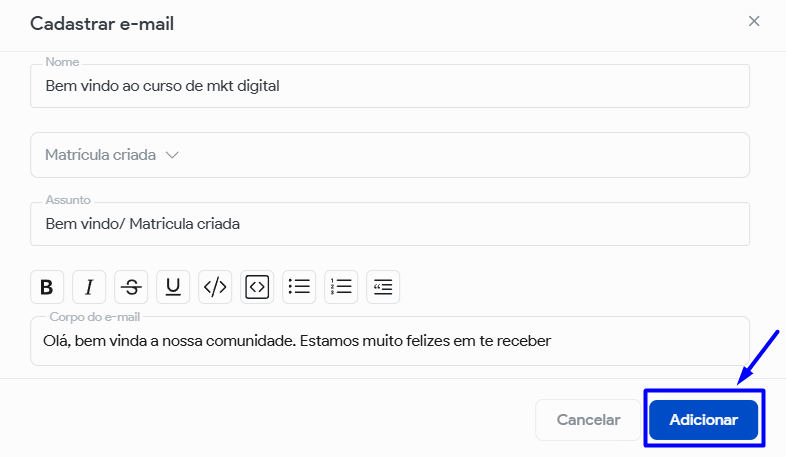This screenshot has width=786, height=457.
Task: Click into the Assunto text field
Action: pyautogui.click(x=390, y=224)
